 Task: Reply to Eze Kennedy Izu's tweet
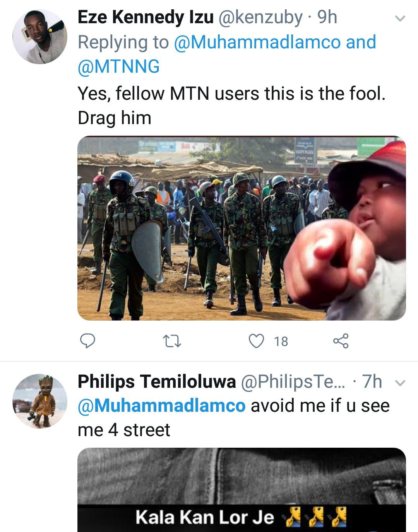(87, 341)
